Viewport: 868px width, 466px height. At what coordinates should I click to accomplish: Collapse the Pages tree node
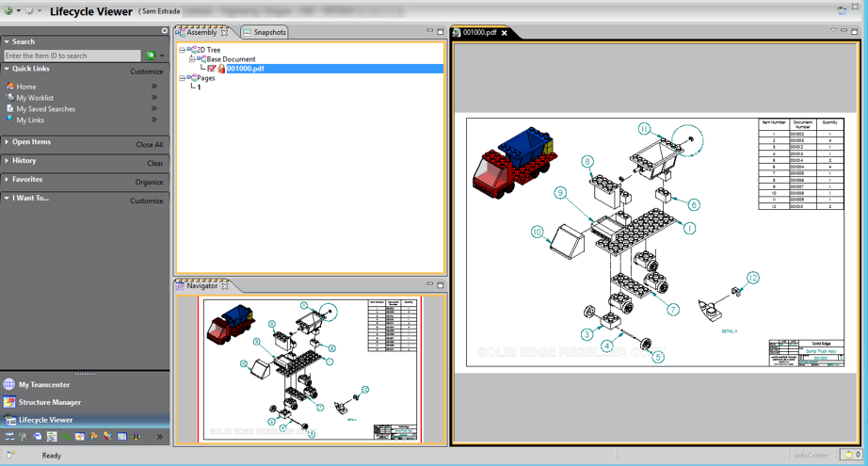pyautogui.click(x=182, y=78)
